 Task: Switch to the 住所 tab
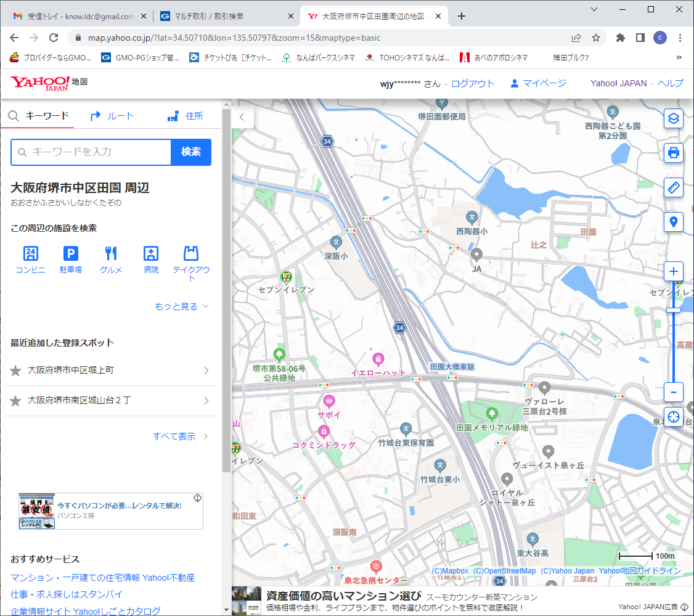point(185,116)
